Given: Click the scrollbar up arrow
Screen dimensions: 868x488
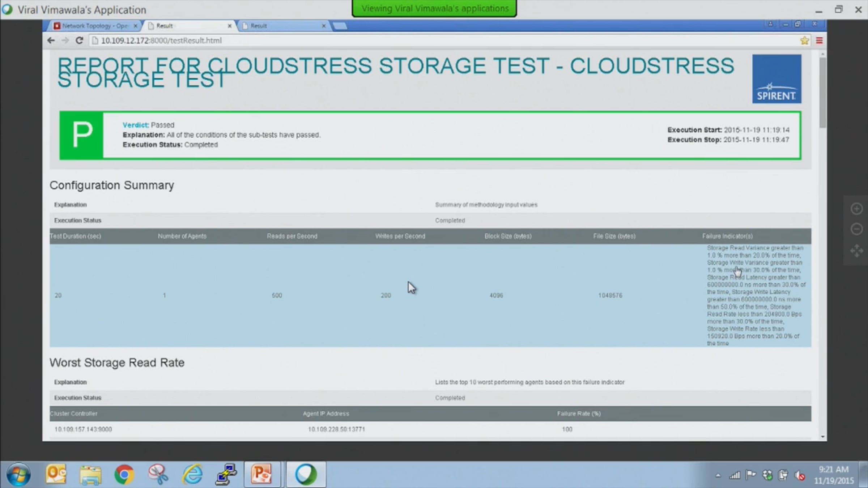Looking at the screenshot, I should [x=823, y=54].
